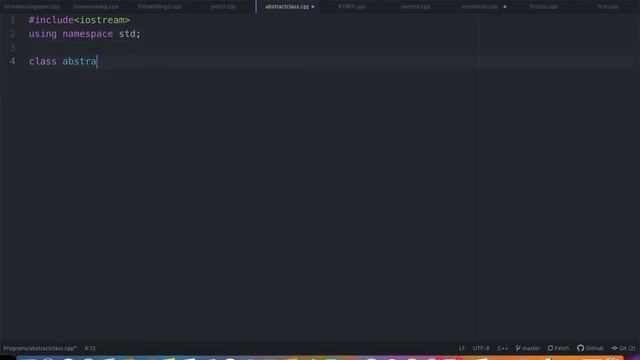This screenshot has height=360, width=640.
Task: Open the secondtest.cpp tab
Action: [x=480, y=7]
